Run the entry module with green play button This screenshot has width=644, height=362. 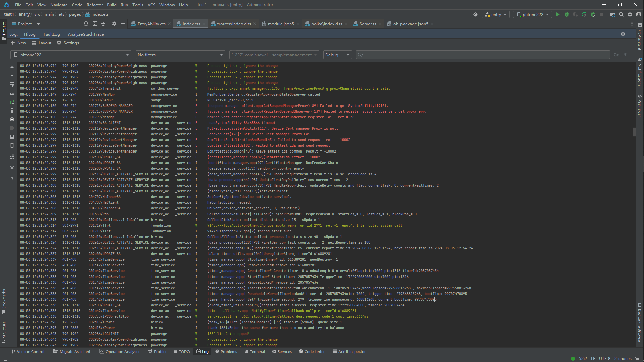click(558, 14)
